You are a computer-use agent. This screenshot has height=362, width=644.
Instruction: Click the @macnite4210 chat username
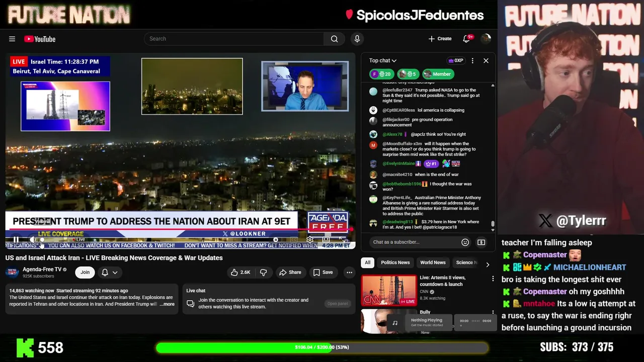[397, 174]
